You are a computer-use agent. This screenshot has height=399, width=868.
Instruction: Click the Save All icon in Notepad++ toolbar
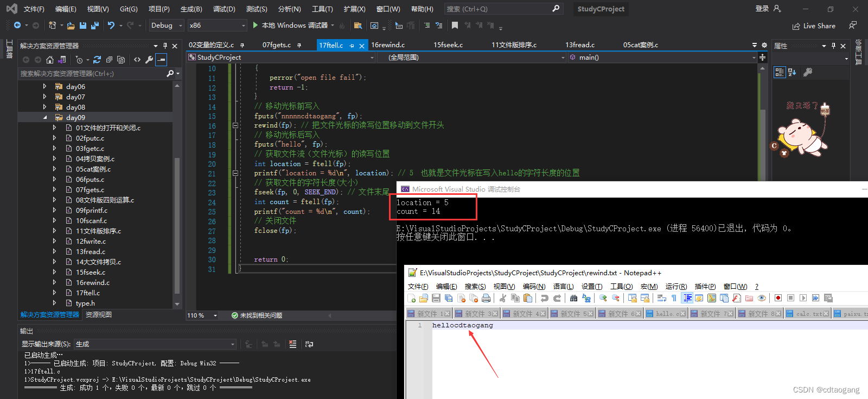[x=449, y=298]
